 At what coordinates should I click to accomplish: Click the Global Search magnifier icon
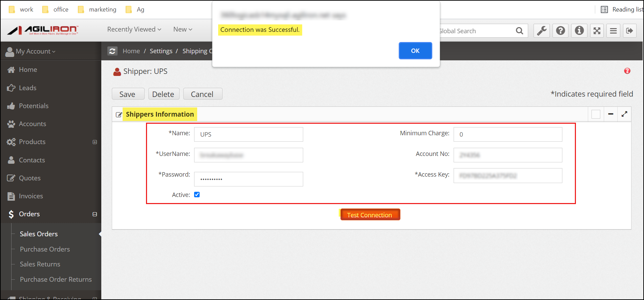tap(519, 31)
